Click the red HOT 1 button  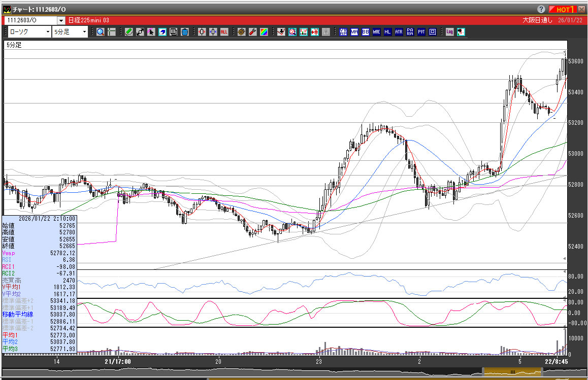click(562, 9)
